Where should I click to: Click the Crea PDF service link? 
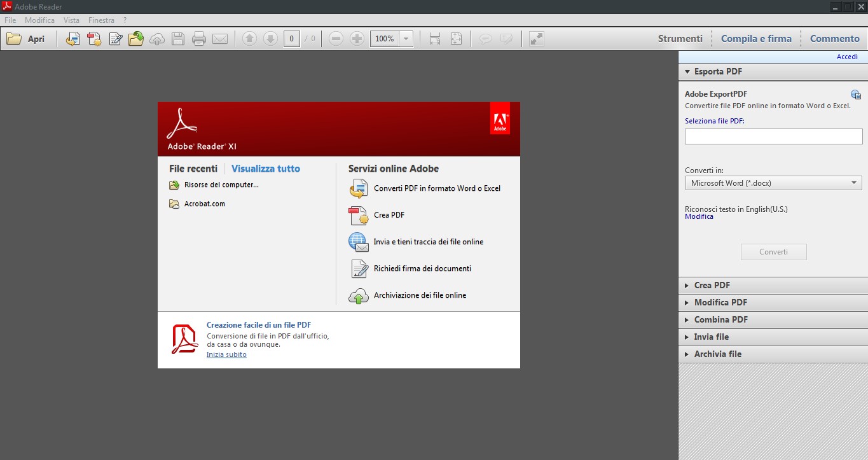coord(389,215)
